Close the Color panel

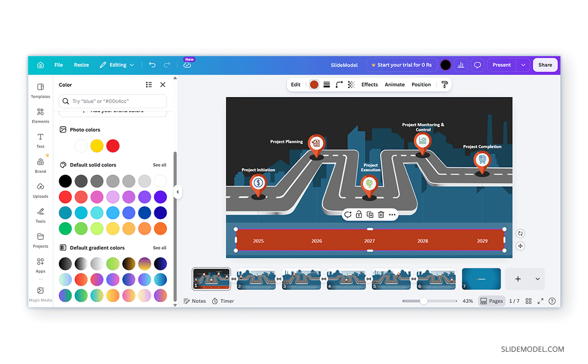pyautogui.click(x=163, y=85)
